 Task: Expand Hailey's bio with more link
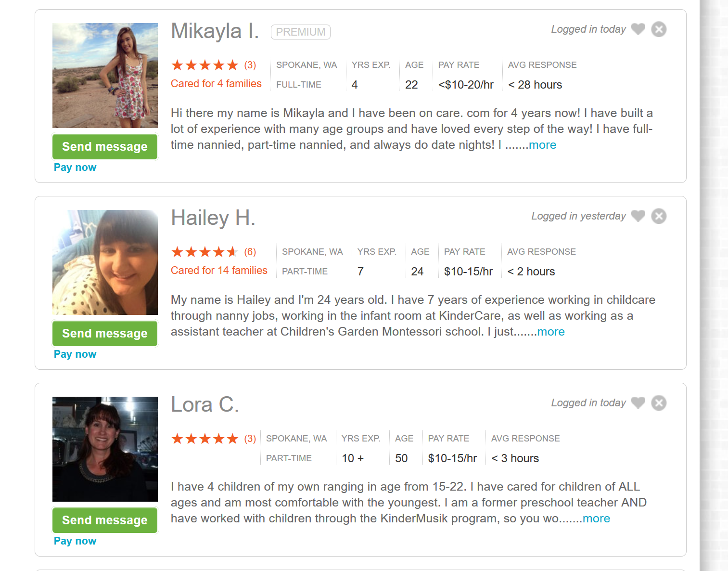click(551, 332)
